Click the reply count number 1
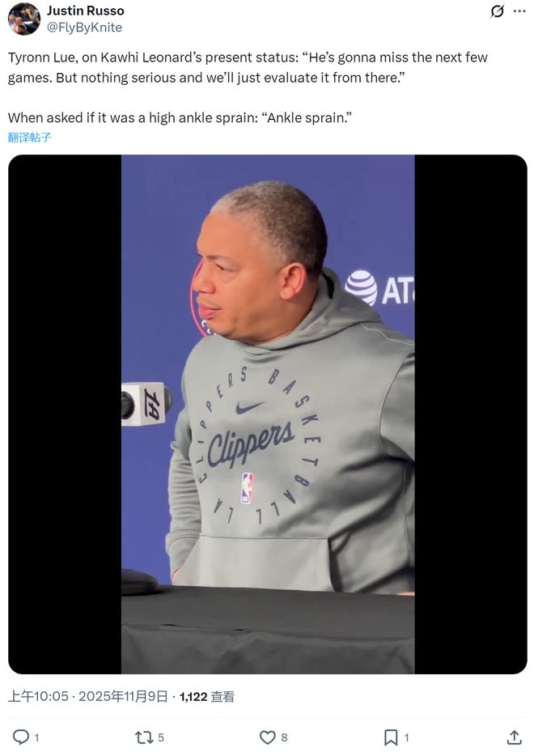534x756 pixels. pos(36,737)
